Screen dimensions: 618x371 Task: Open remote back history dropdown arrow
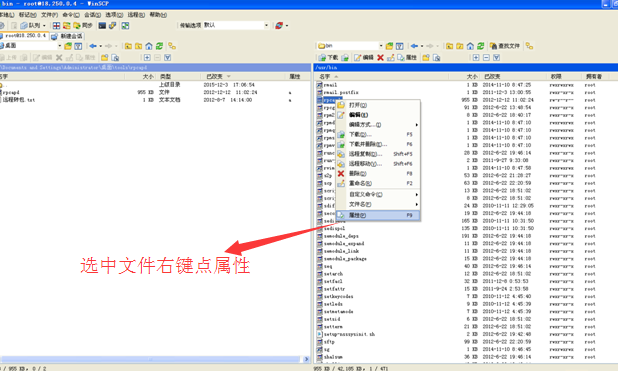[x=422, y=46]
